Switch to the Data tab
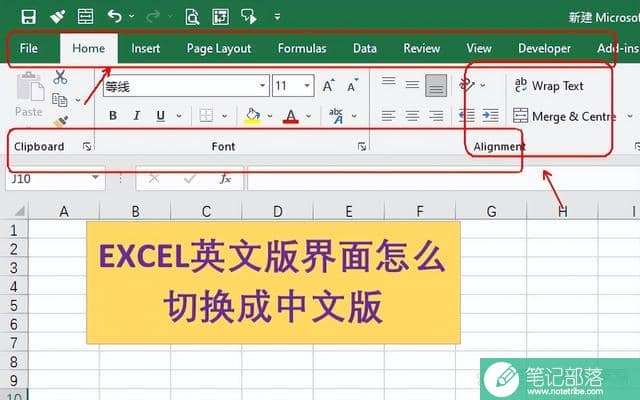640x400 pixels. pos(364,49)
